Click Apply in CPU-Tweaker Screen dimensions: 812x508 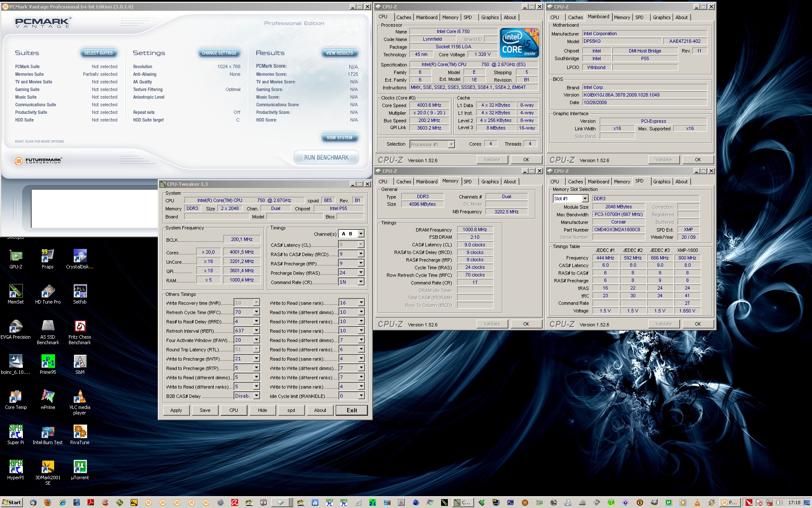(176, 410)
